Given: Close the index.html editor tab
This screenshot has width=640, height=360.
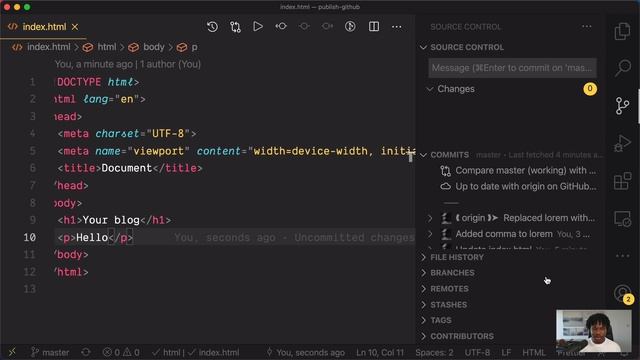Looking at the screenshot, I should [75, 27].
